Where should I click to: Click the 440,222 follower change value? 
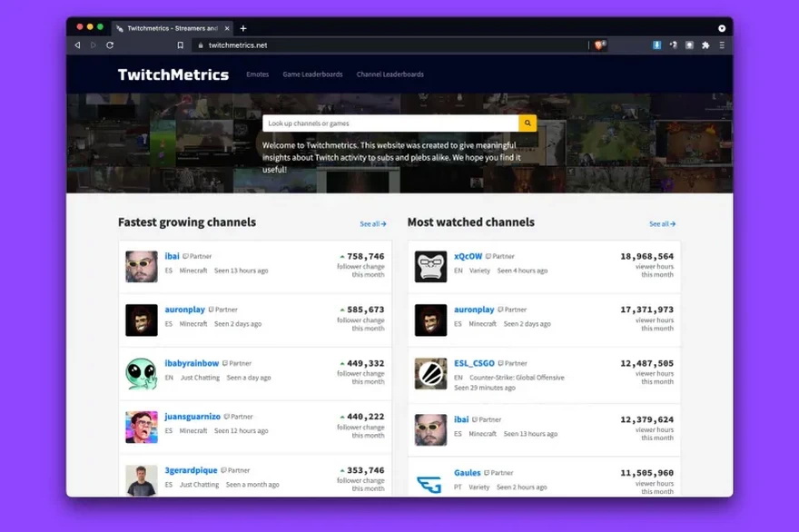(x=365, y=417)
